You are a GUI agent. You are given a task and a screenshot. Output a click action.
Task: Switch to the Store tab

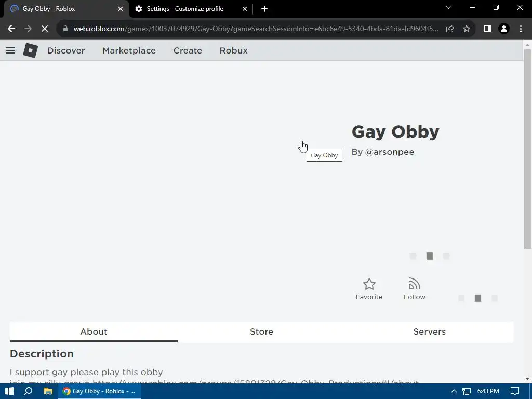pos(262,331)
